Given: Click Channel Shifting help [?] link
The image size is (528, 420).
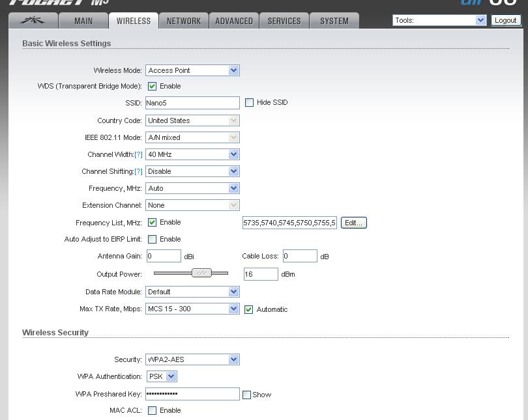Looking at the screenshot, I should click(138, 172).
